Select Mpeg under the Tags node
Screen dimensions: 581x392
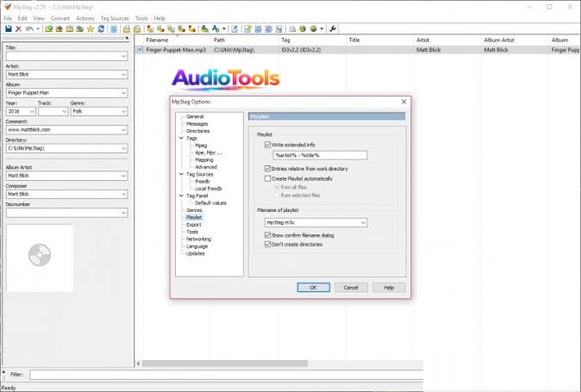tap(201, 146)
